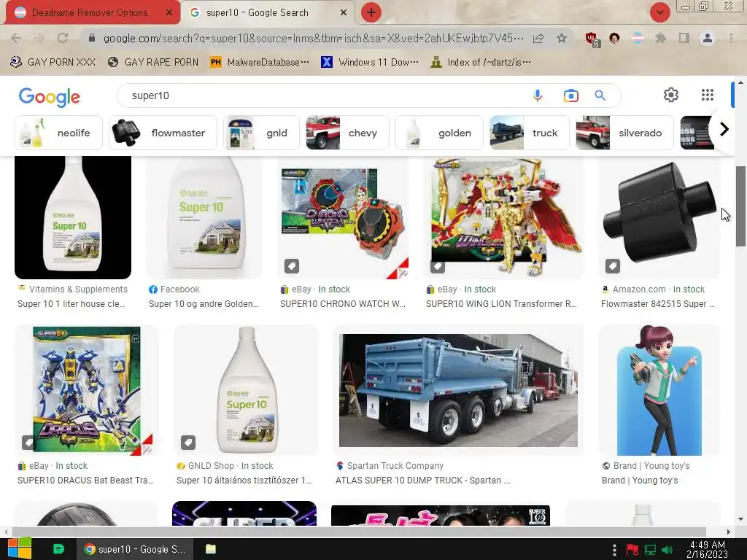Bookmark this page with the star
The image size is (747, 560).
(562, 38)
